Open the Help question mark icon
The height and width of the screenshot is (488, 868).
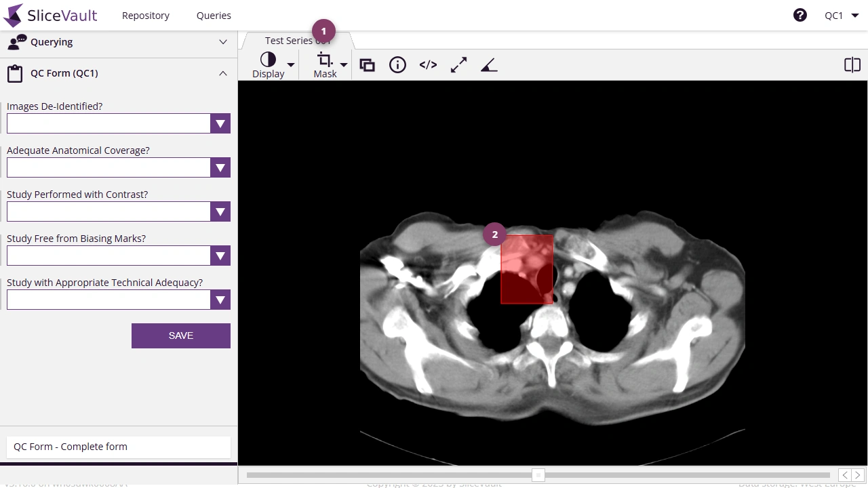pyautogui.click(x=800, y=14)
